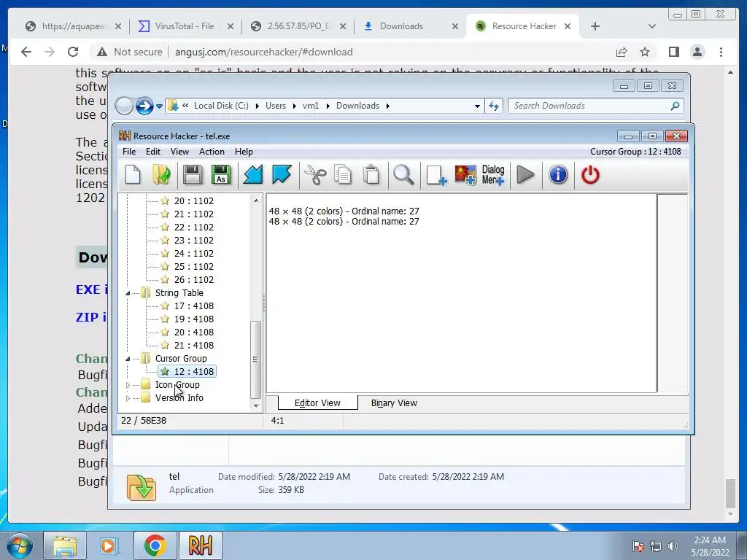Click the Export resource blue arrow icon

click(282, 175)
